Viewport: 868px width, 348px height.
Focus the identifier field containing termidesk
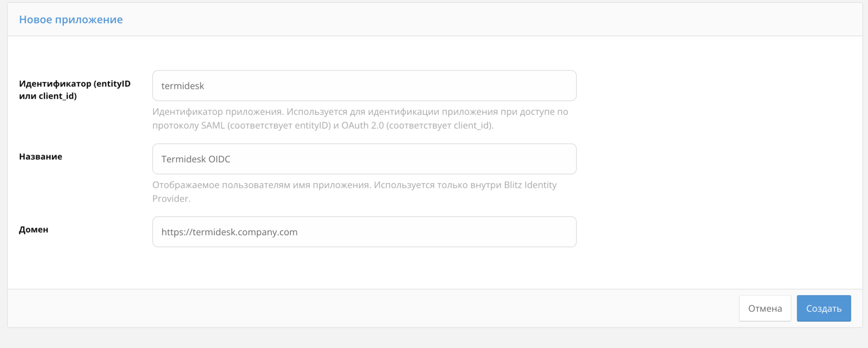tap(364, 86)
